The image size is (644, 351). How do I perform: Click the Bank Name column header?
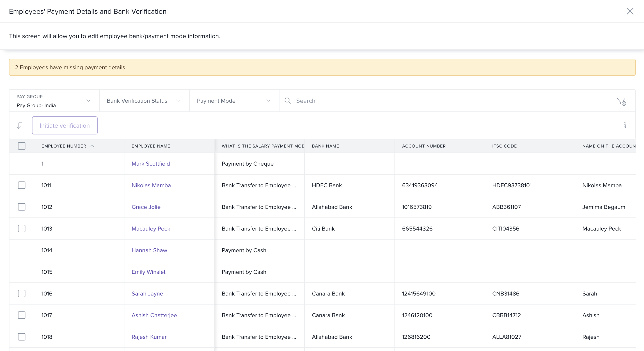325,146
